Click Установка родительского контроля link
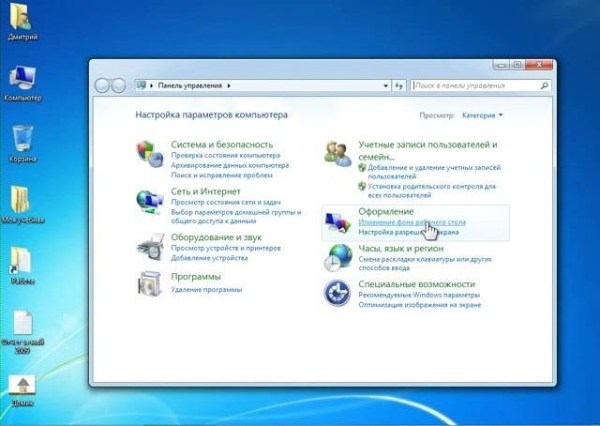This screenshot has width=600, height=426. tap(432, 191)
